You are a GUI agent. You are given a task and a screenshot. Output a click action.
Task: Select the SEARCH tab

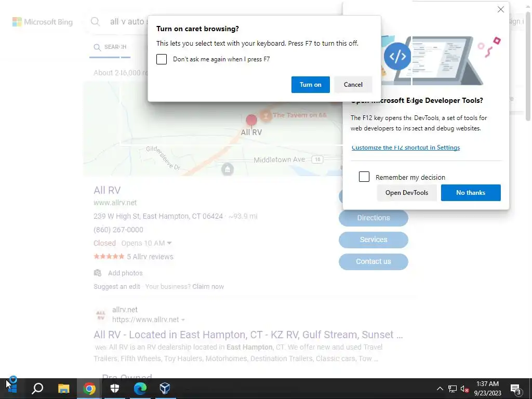coord(110,47)
